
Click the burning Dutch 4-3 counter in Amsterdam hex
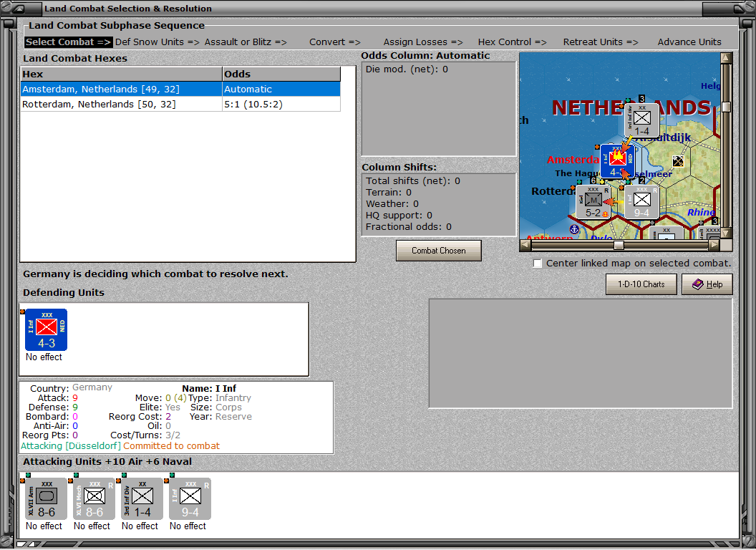[x=616, y=161]
